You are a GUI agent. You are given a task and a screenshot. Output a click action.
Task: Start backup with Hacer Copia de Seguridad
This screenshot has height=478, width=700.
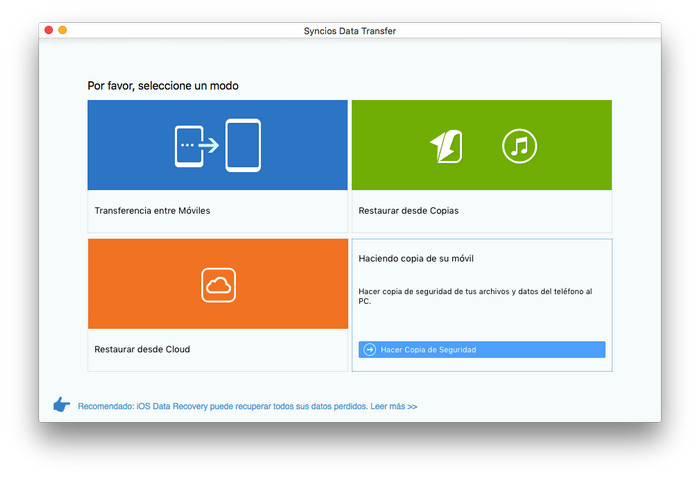click(482, 349)
